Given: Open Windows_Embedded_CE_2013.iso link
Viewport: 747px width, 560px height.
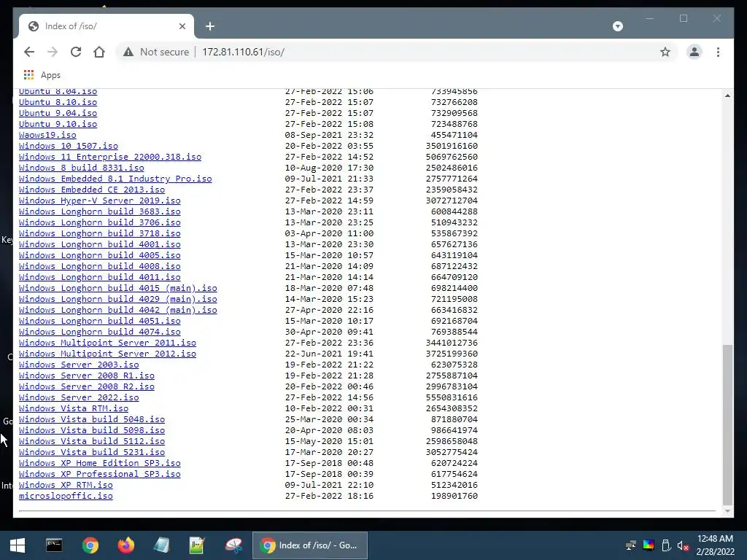Looking at the screenshot, I should point(91,190).
